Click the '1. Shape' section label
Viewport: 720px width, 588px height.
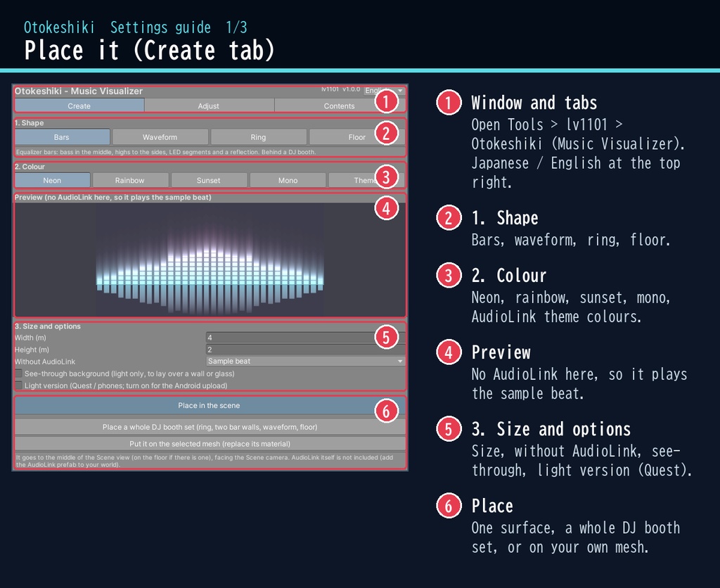point(29,122)
